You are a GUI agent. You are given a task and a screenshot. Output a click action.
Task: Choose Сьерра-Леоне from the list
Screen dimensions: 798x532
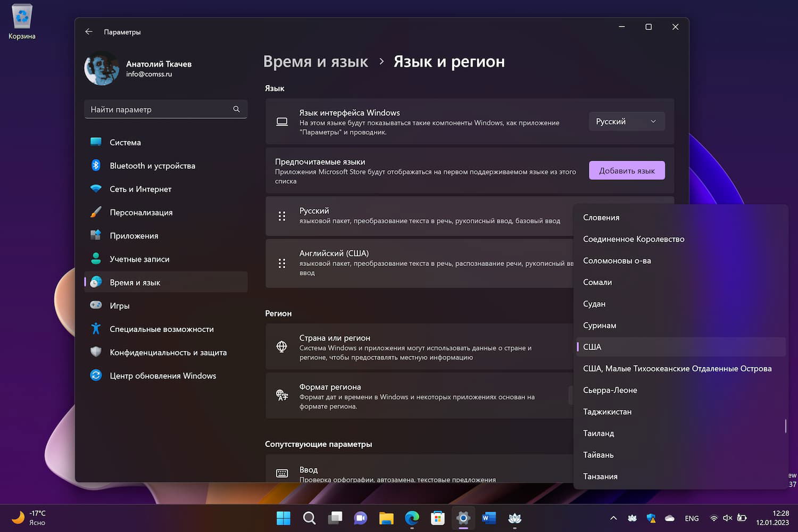[x=681, y=390]
